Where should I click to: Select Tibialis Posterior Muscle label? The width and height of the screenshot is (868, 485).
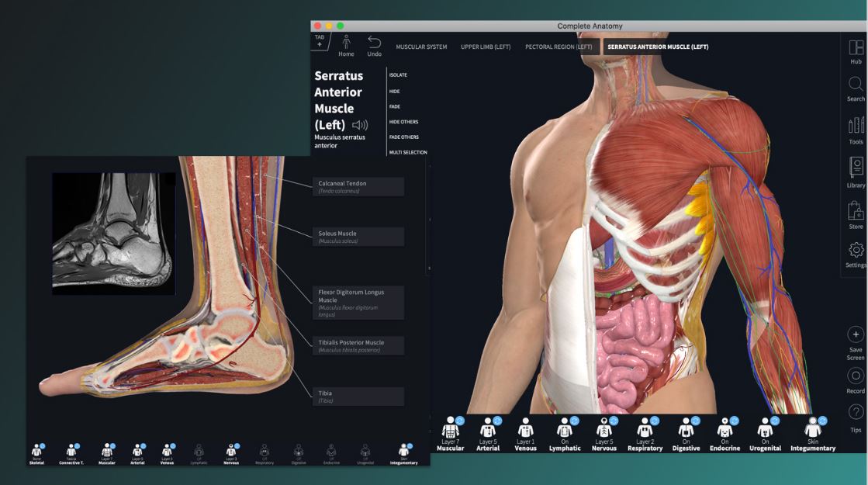click(358, 346)
